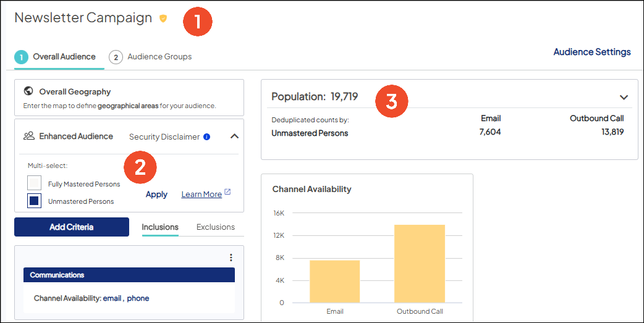Click the external link icon after Learn More
Screen dimensions: 644x323
pyautogui.click(x=227, y=192)
